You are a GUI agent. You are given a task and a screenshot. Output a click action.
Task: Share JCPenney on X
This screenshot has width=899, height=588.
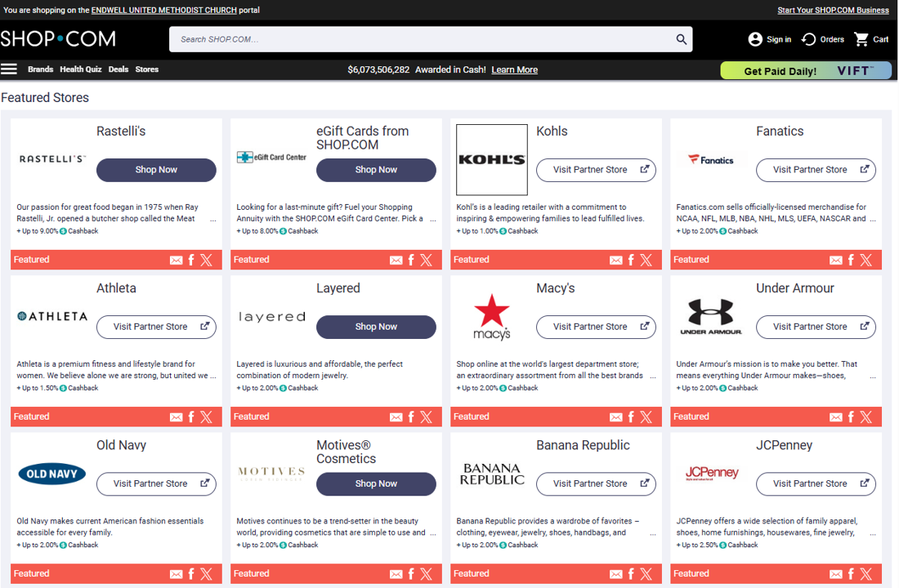coord(865,574)
